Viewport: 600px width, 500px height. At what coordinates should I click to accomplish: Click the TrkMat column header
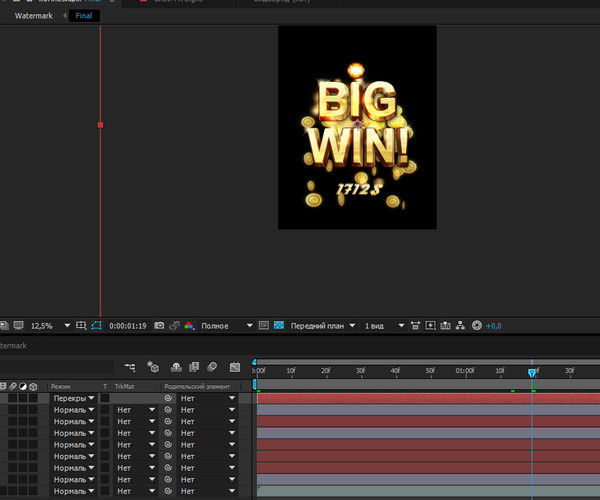pos(124,386)
